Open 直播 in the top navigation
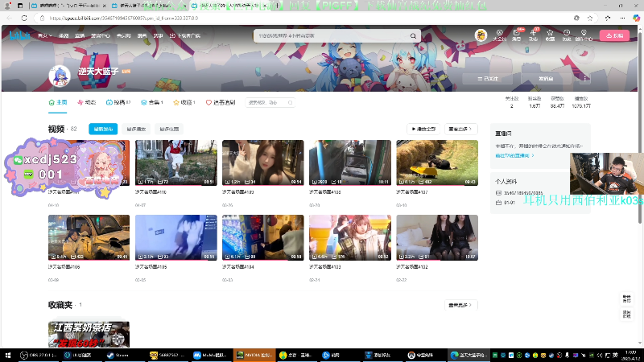The width and height of the screenshot is (644, 362). click(x=80, y=35)
